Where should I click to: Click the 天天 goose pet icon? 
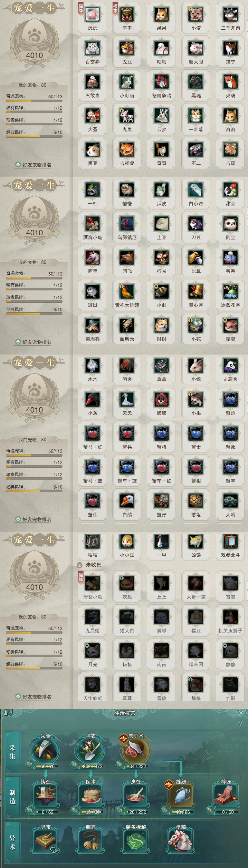(127, 399)
